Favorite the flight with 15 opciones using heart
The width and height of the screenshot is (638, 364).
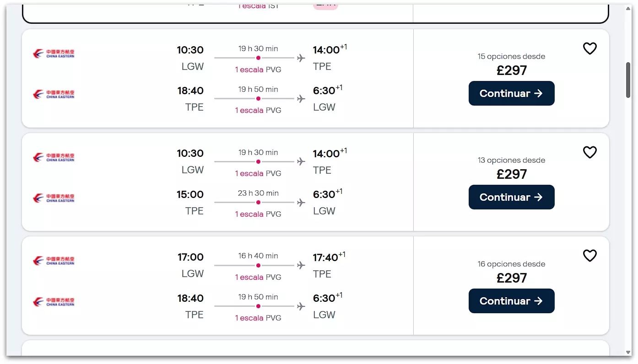pos(589,48)
